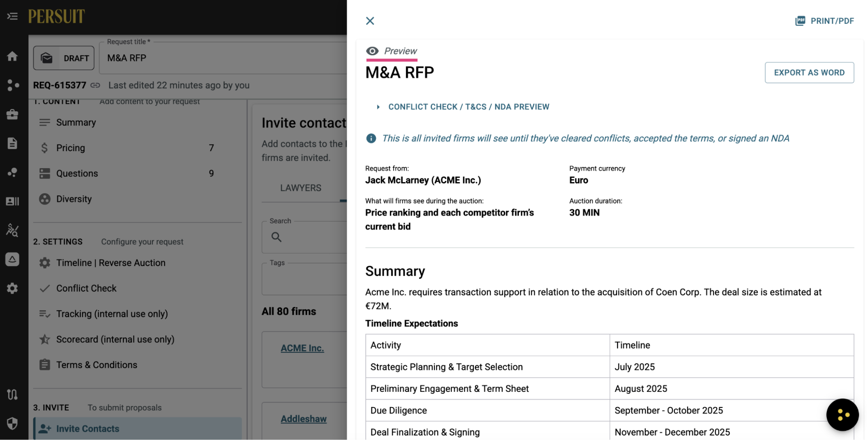Expand Conflict Check / T&Cs / NDA Preview
The image size is (868, 440).
pyautogui.click(x=464, y=107)
